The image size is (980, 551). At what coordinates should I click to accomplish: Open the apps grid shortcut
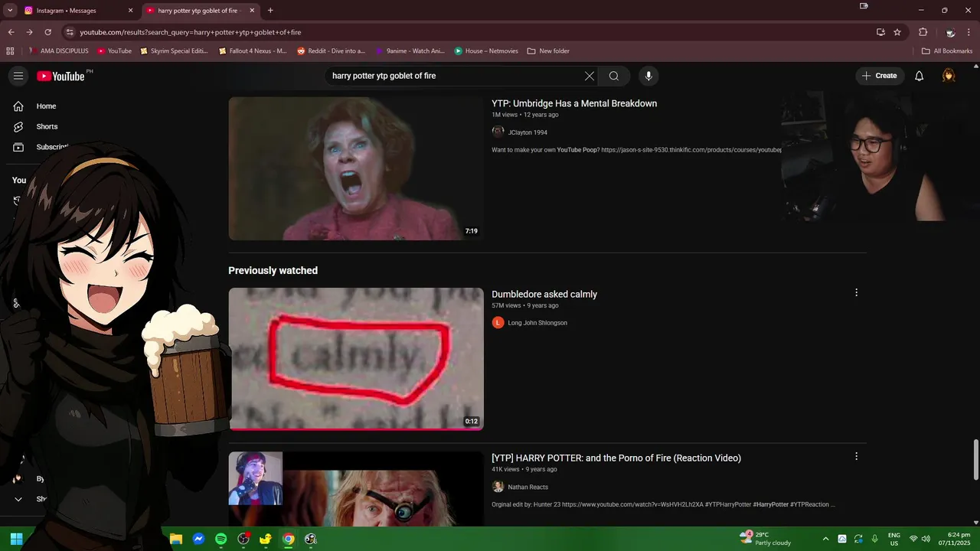tap(10, 51)
